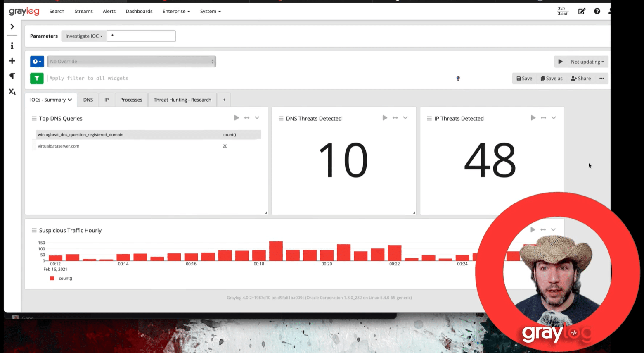The width and height of the screenshot is (644, 353).
Task: Open the blue time range clock button
Action: click(x=37, y=62)
